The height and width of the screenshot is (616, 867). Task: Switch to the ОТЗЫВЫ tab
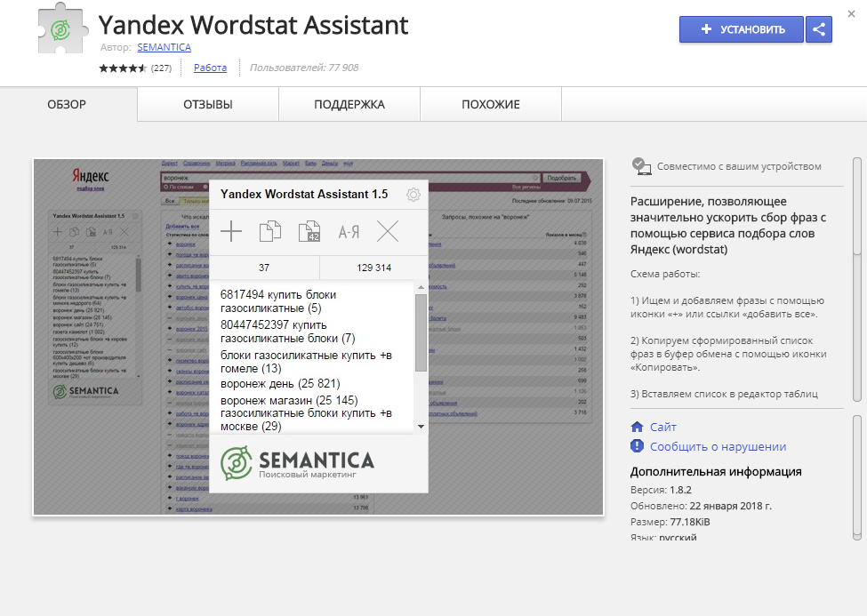[x=208, y=105]
